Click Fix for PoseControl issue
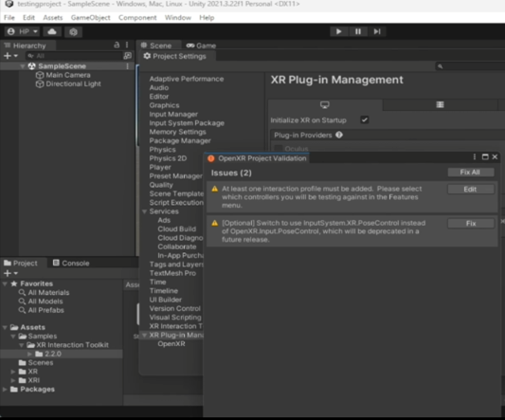The image size is (505, 420). point(471,224)
